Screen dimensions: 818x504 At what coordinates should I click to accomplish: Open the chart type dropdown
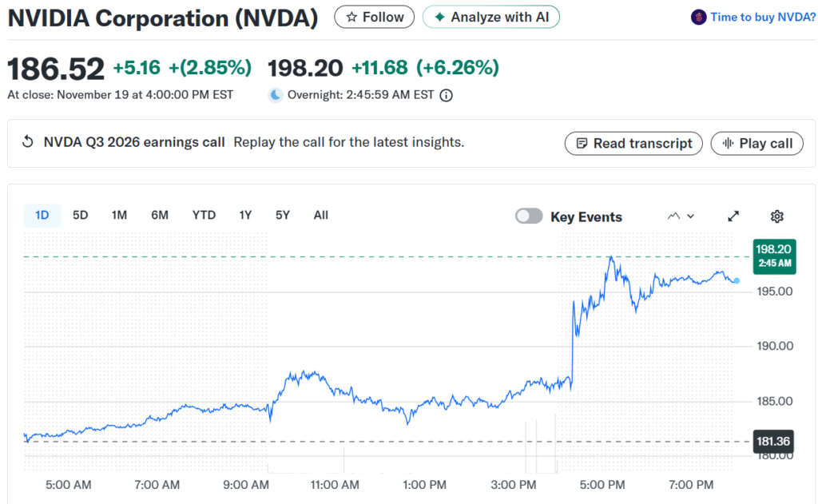point(681,216)
